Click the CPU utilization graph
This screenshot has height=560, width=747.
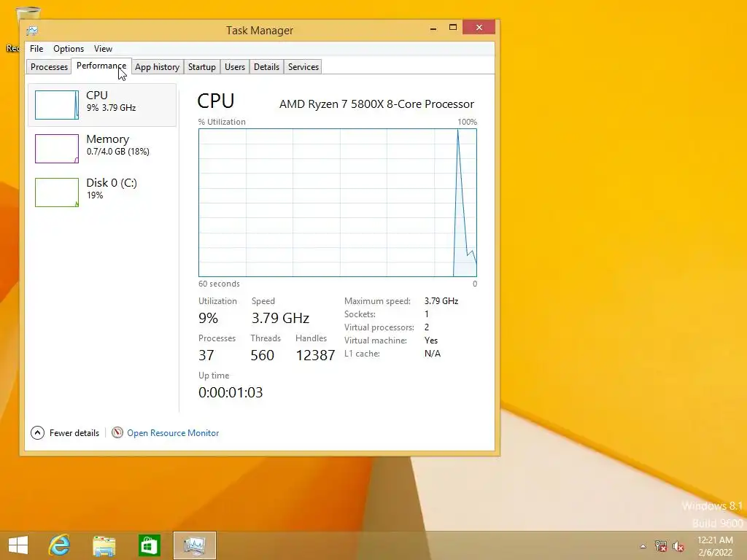(x=338, y=203)
